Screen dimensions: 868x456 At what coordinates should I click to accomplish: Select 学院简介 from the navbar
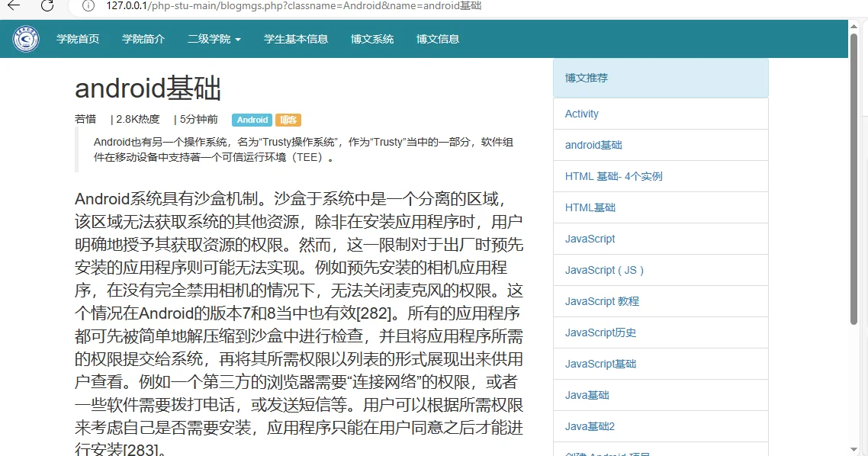(x=143, y=39)
